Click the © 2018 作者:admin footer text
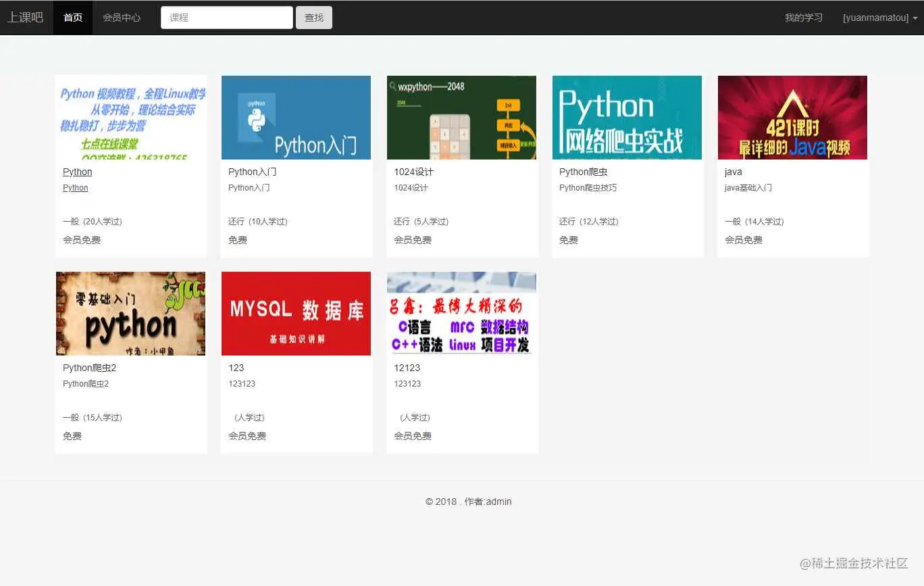The width and height of the screenshot is (924, 586). point(469,502)
